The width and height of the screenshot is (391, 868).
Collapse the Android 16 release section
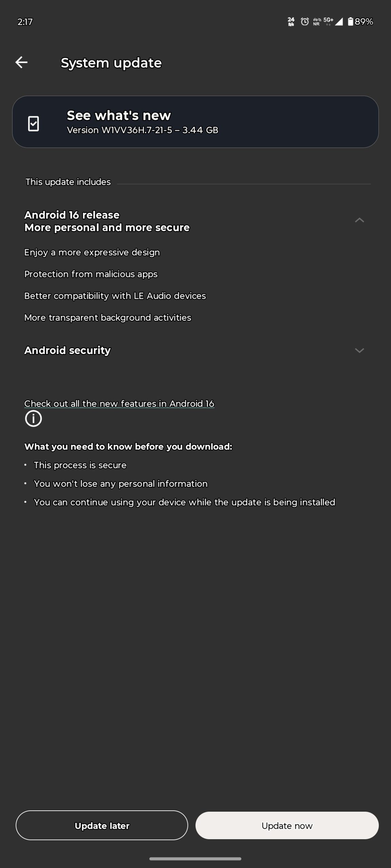(x=359, y=220)
